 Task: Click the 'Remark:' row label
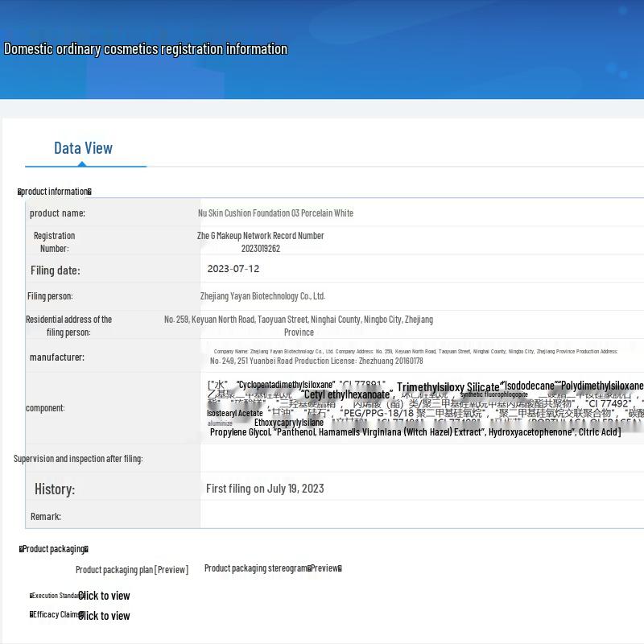pyautogui.click(x=46, y=517)
